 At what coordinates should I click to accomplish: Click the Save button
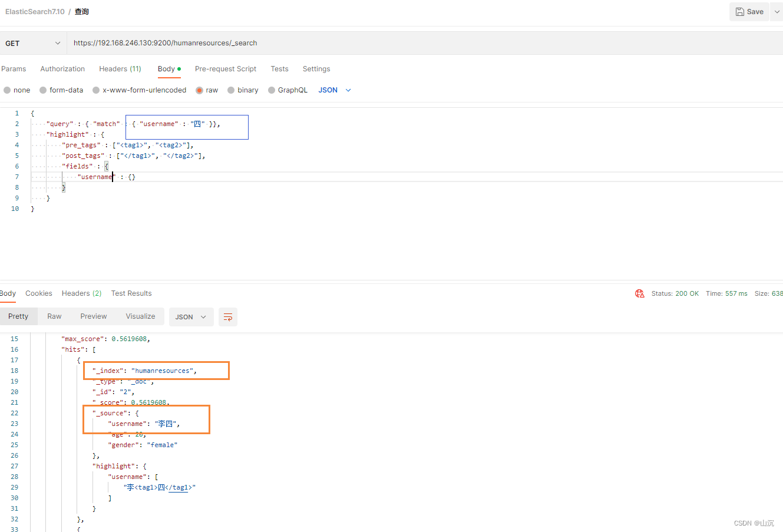tap(749, 12)
